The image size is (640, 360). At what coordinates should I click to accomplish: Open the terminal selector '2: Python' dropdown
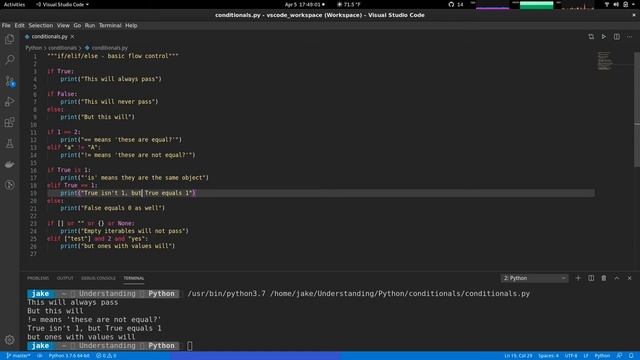click(x=534, y=278)
